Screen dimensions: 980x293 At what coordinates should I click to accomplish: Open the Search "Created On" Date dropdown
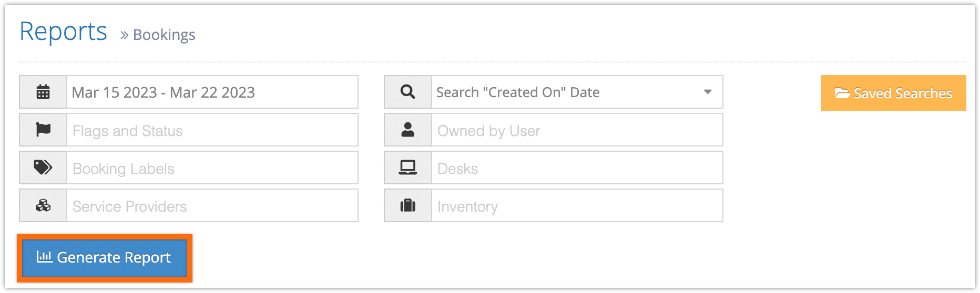tap(577, 92)
